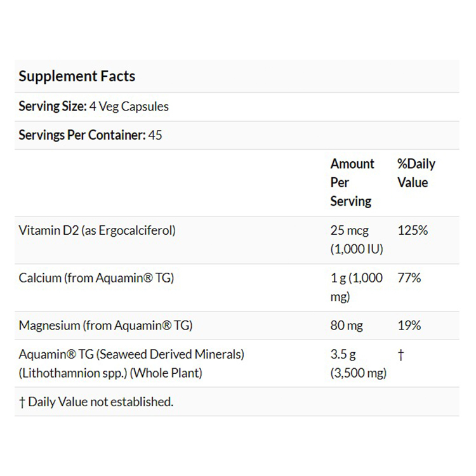Click the 80 mg magnesium amount
Image resolution: width=476 pixels, height=476 pixels.
coord(347,326)
